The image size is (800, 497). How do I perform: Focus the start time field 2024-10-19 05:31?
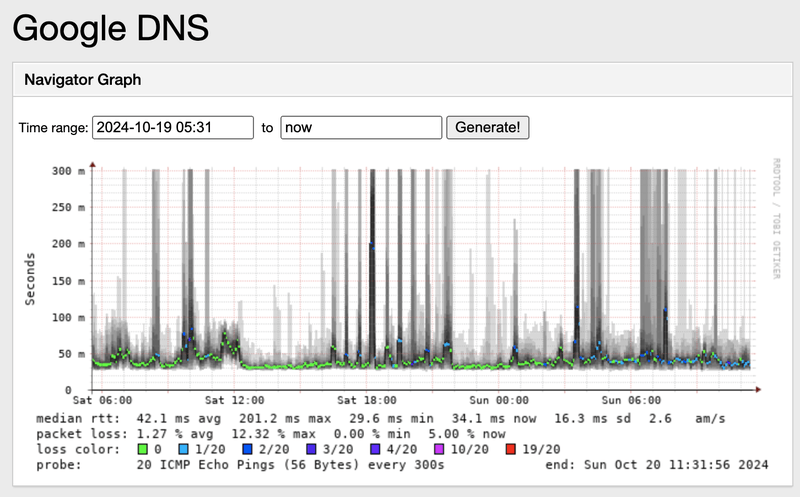[172, 128]
